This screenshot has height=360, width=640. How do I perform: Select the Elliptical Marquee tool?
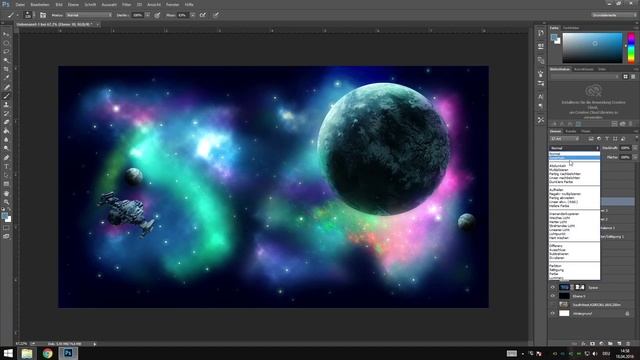(x=6, y=43)
